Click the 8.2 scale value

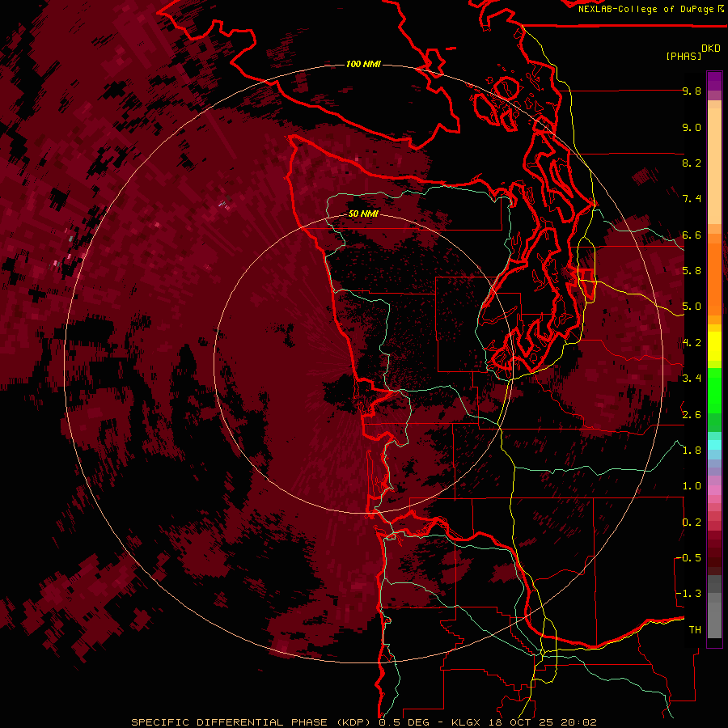tap(692, 163)
